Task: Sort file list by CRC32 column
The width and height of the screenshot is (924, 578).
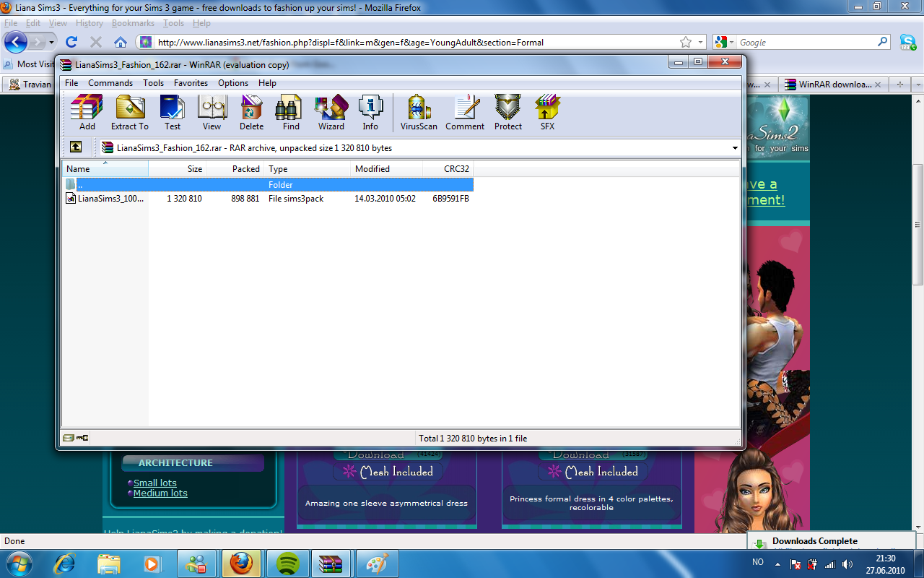Action: coord(448,168)
